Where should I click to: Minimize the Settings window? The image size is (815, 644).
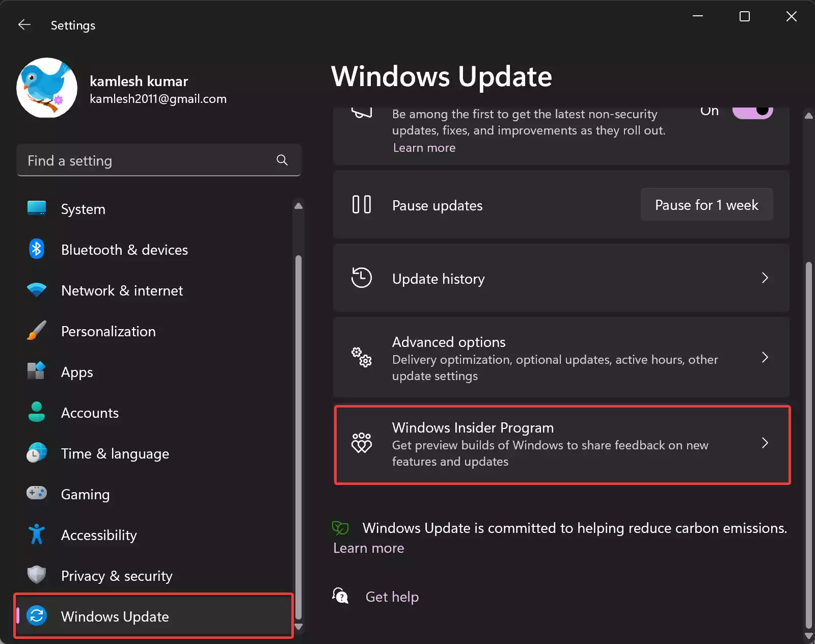pos(698,16)
